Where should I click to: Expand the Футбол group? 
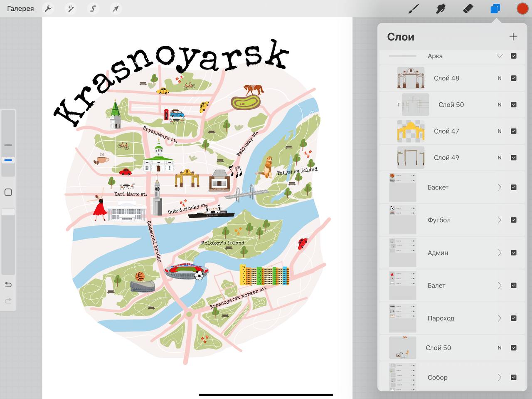click(x=500, y=220)
